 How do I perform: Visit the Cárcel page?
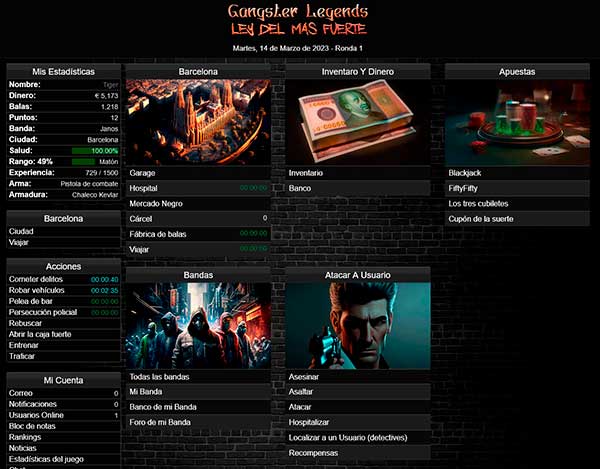198,219
